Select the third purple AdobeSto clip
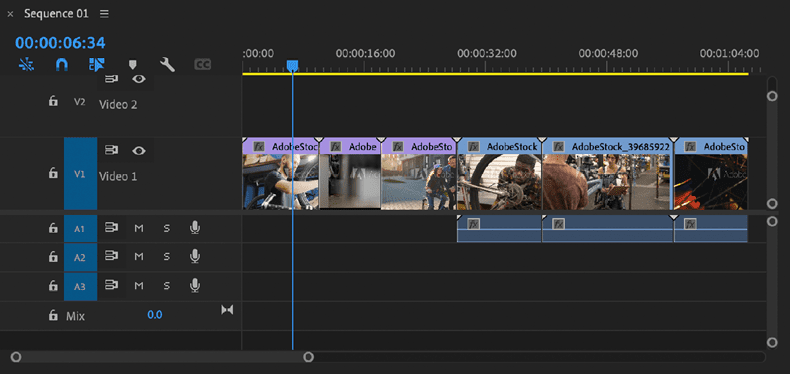 point(419,174)
